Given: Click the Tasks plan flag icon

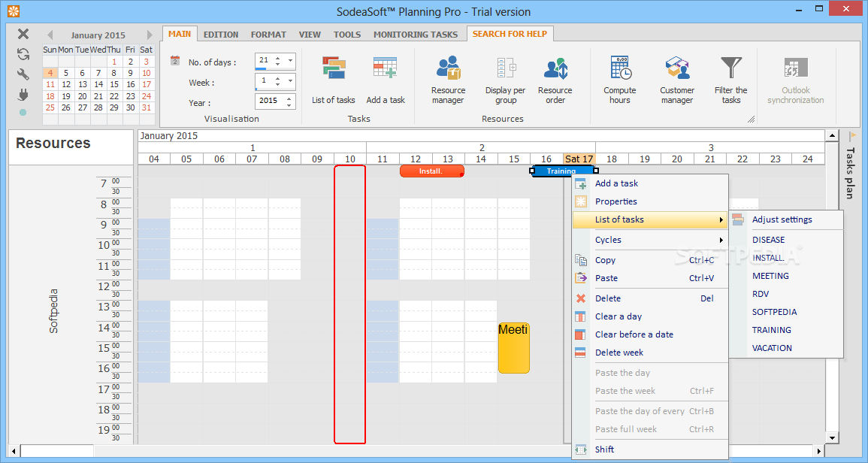Looking at the screenshot, I should tap(852, 136).
